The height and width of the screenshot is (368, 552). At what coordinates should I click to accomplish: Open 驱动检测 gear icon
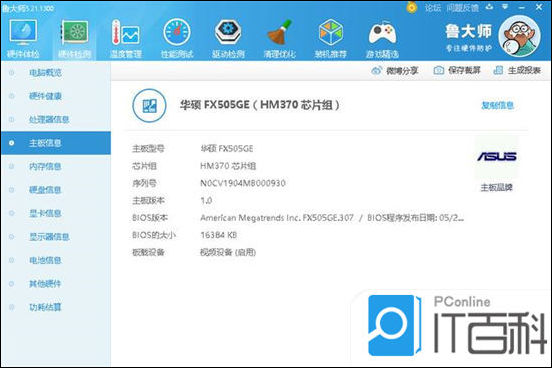pyautogui.click(x=228, y=32)
